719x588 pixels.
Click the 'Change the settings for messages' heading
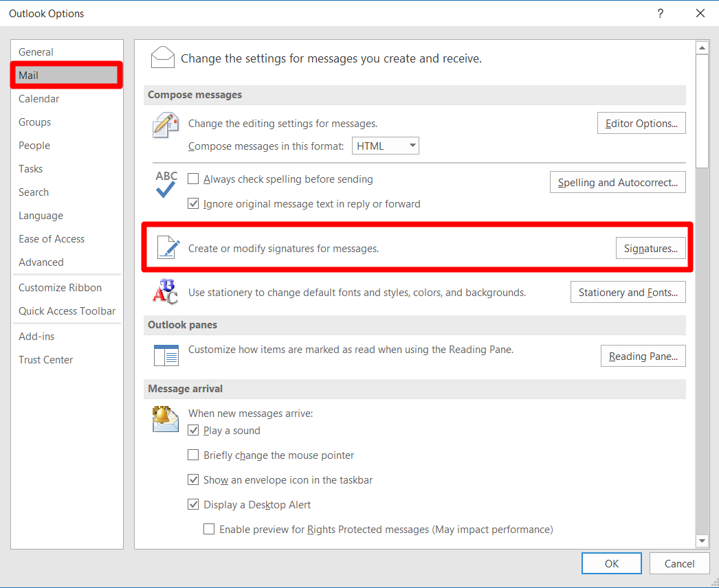[331, 58]
